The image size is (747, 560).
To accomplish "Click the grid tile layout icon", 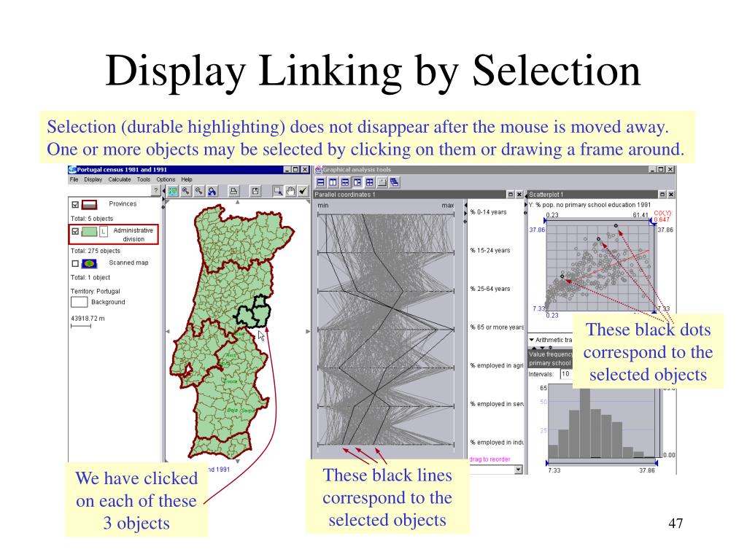I will [x=369, y=182].
